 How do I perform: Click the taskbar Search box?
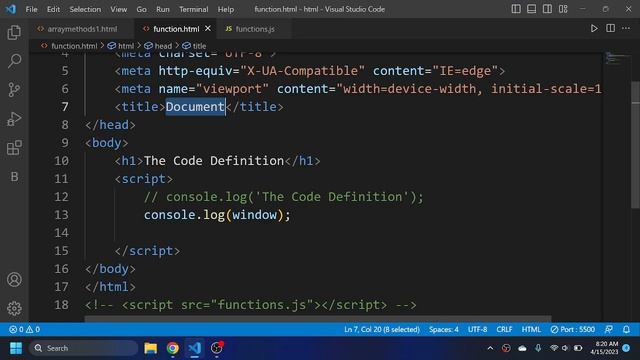coord(83,348)
